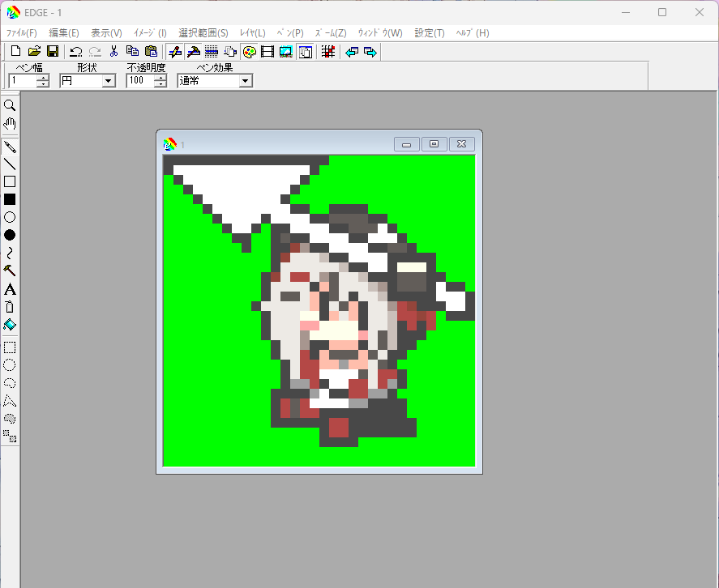This screenshot has width=719, height=588.
Task: Select the filled circle tool
Action: 10,235
